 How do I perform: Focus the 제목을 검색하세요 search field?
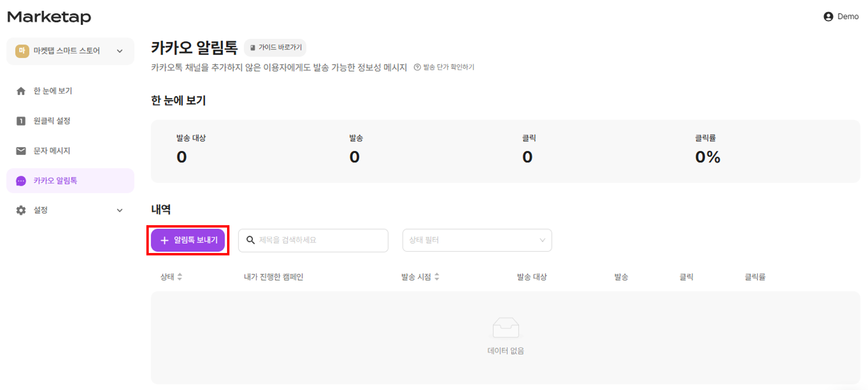point(320,240)
